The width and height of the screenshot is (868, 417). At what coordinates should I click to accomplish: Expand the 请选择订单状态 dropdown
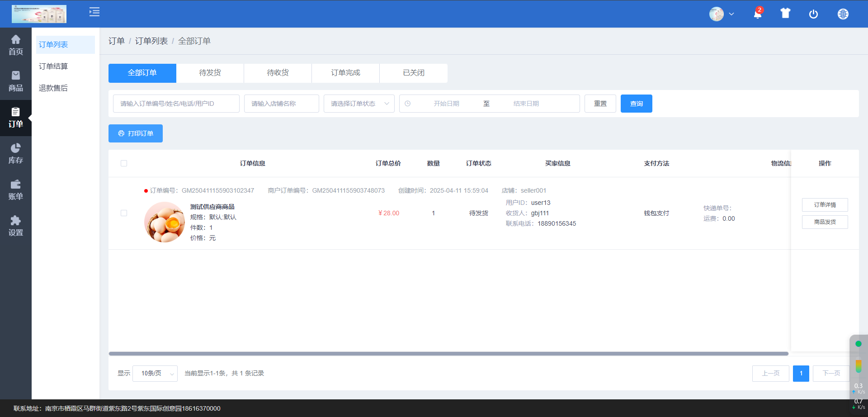tap(359, 104)
